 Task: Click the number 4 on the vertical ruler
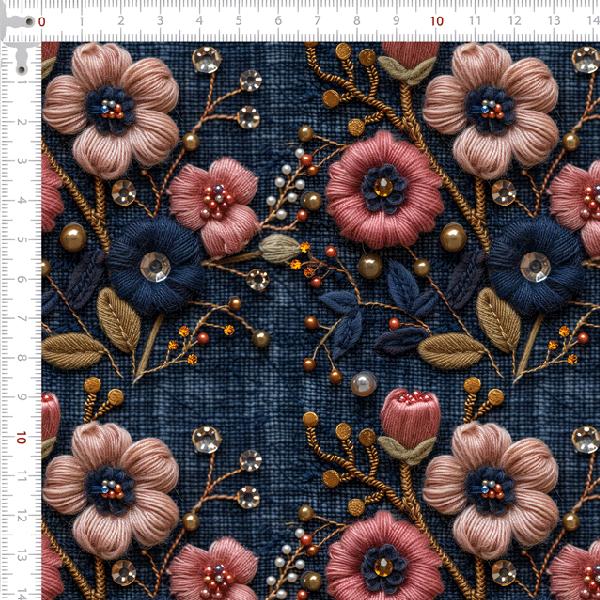(22, 201)
